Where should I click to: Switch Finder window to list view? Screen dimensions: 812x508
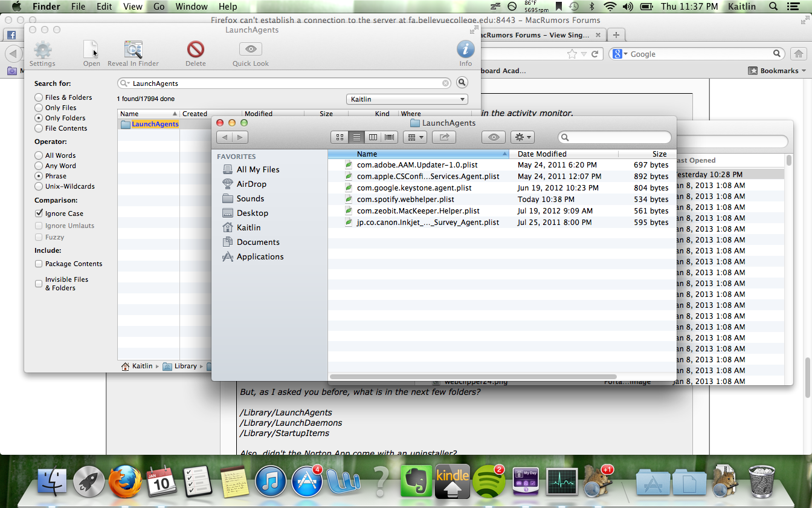pos(356,137)
